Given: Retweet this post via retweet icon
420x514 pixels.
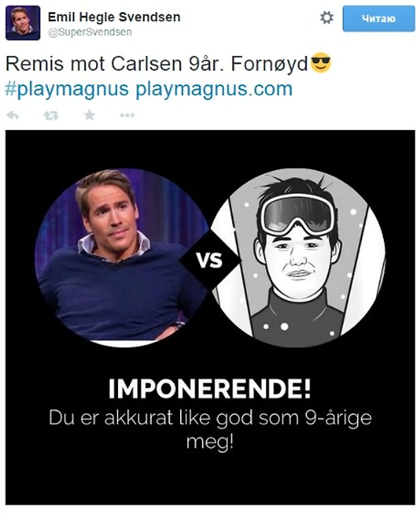Looking at the screenshot, I should 51,115.
